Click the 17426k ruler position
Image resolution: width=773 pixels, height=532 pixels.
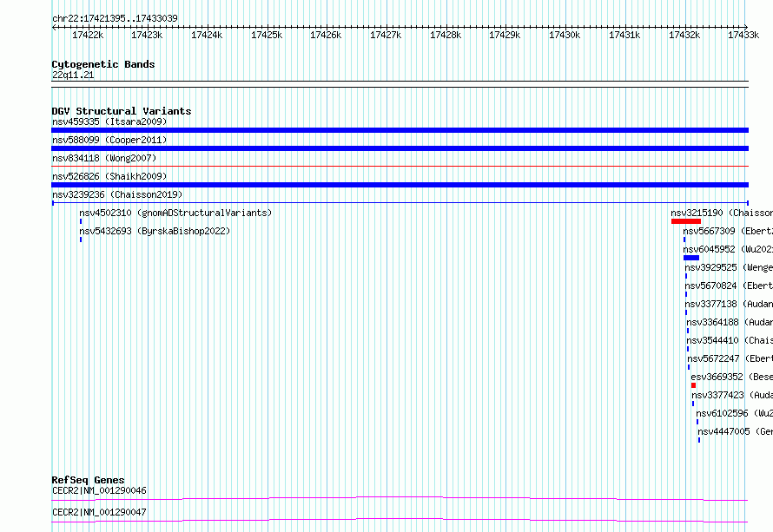(326, 35)
